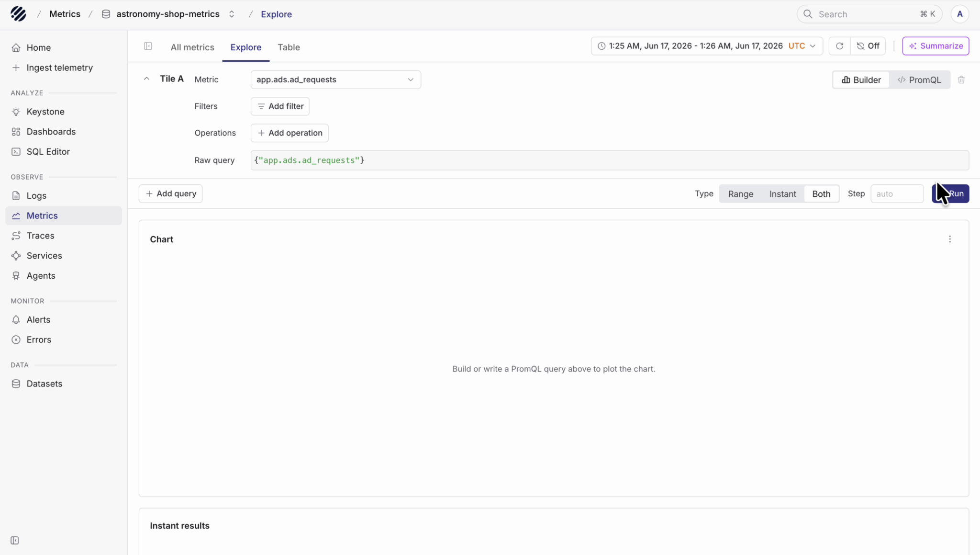This screenshot has width=980, height=555.
Task: Go to Keystone
Action: click(x=45, y=112)
